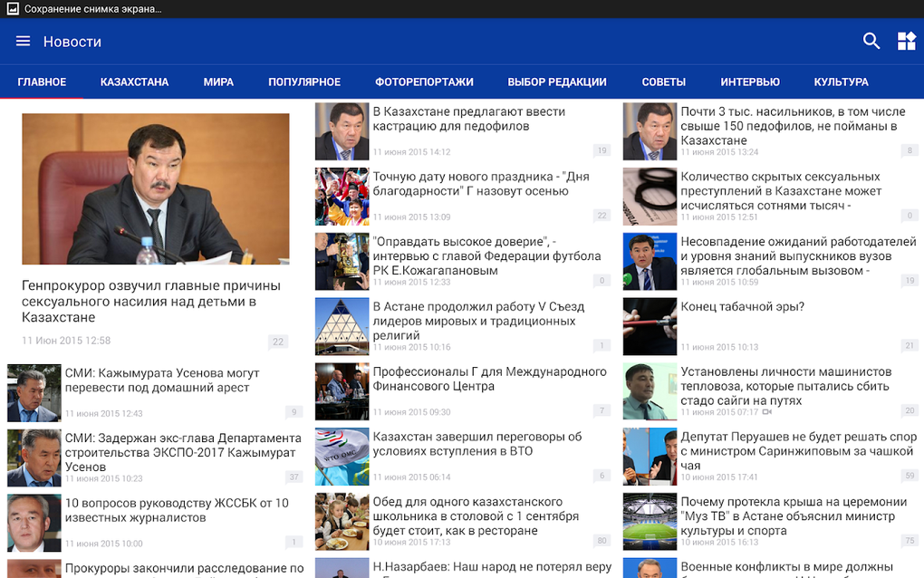924x578 pixels.
Task: Select the ВЫБОР РЕДАКЦИИ tab
Action: [x=557, y=82]
